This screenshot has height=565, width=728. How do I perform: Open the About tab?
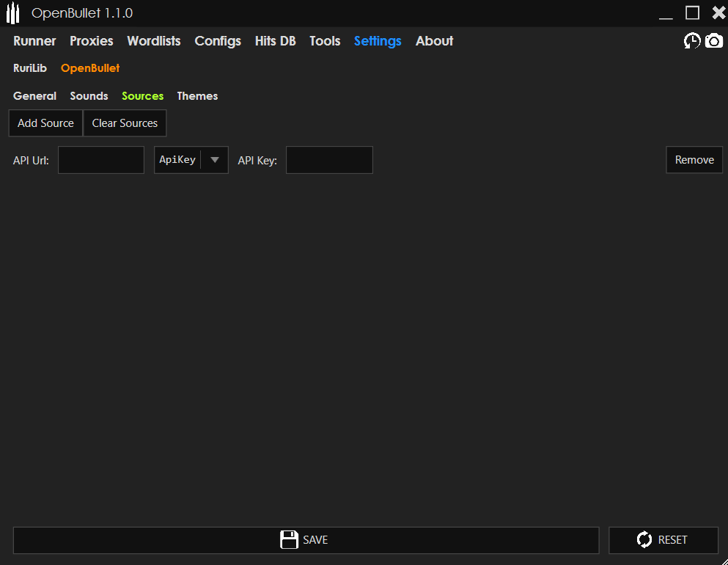[x=434, y=41]
